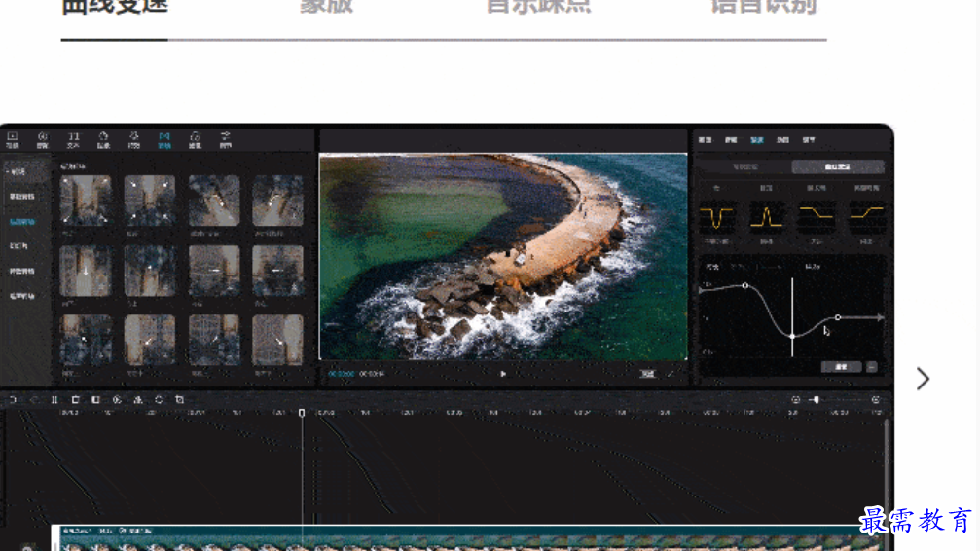Zoom out timeline with the minus circle icon
The image size is (980, 551).
tap(796, 400)
